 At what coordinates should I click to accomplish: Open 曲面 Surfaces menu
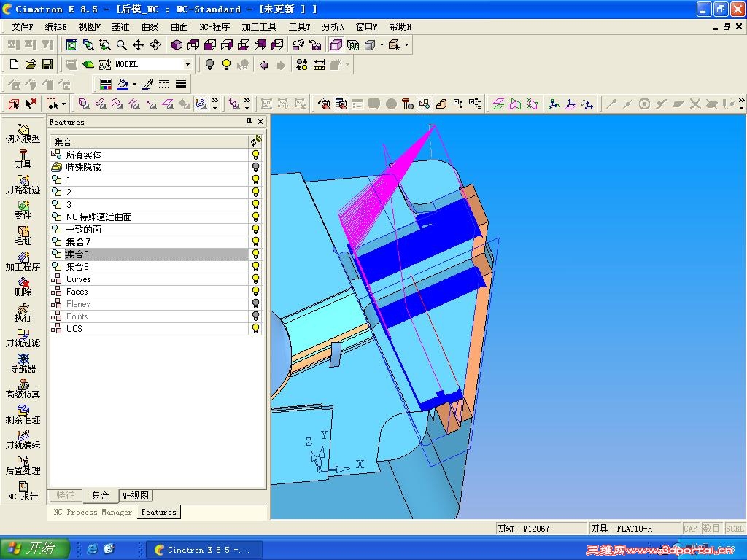pos(179,27)
